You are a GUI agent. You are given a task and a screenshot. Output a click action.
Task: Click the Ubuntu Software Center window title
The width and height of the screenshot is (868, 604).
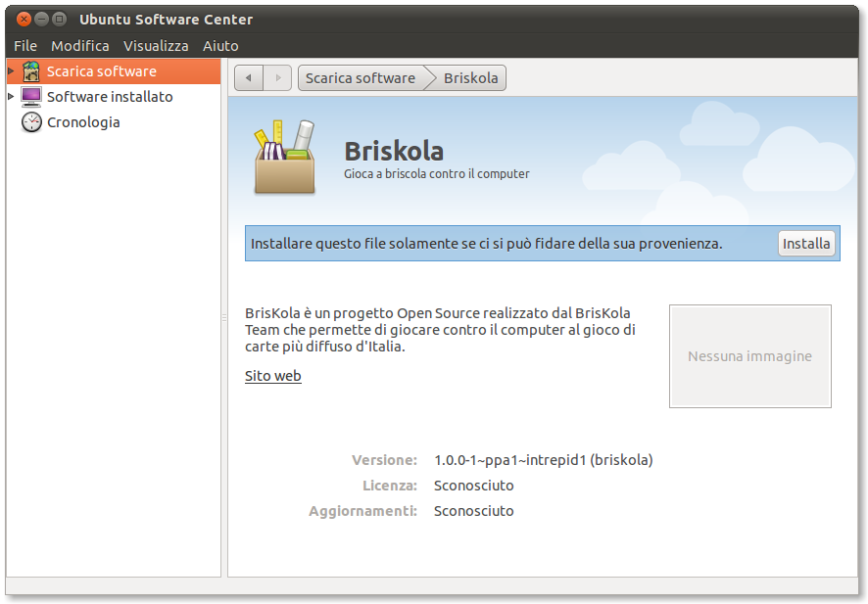click(x=167, y=20)
